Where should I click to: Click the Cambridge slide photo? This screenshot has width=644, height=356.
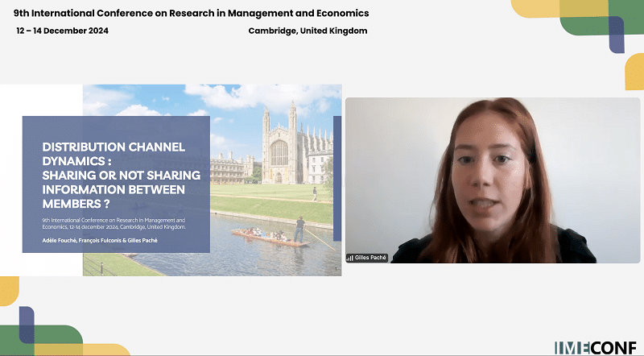tap(274, 193)
